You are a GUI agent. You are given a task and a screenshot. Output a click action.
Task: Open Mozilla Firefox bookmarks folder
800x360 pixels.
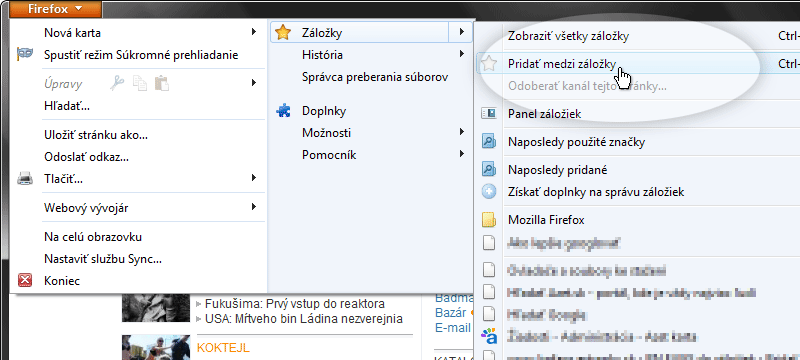546,220
